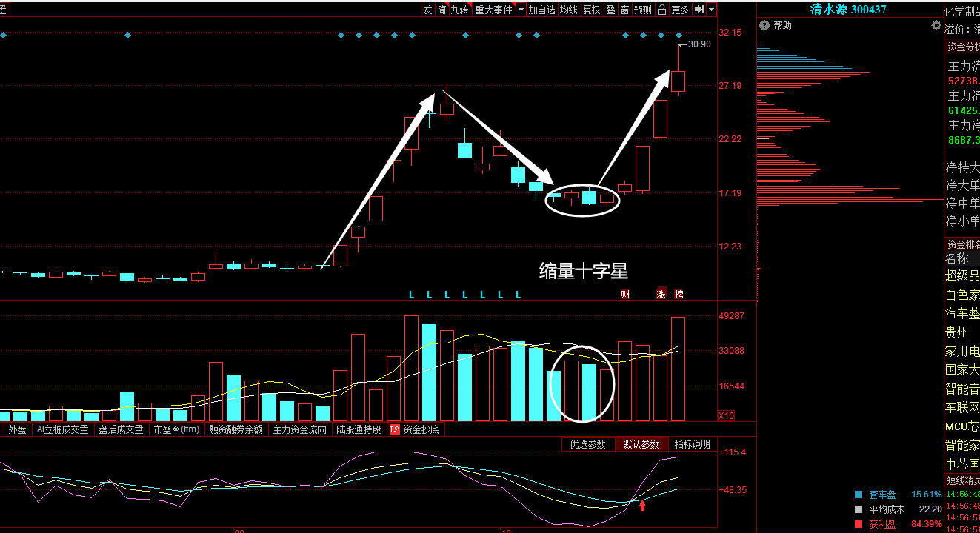Click the 涨 badge icon above volume pane

click(x=661, y=294)
